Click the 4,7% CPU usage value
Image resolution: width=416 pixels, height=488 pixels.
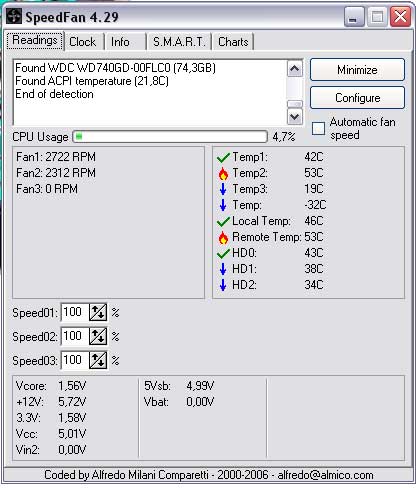(284, 137)
